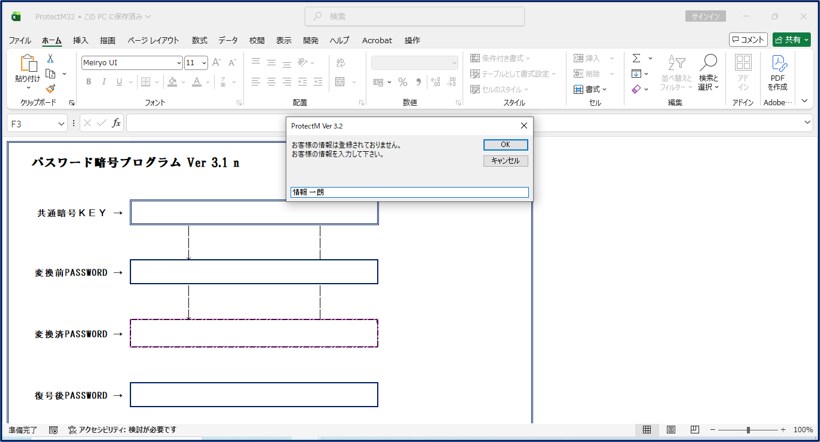Click the アクセシビリティ status bar item
The image size is (820, 442).
[123, 430]
